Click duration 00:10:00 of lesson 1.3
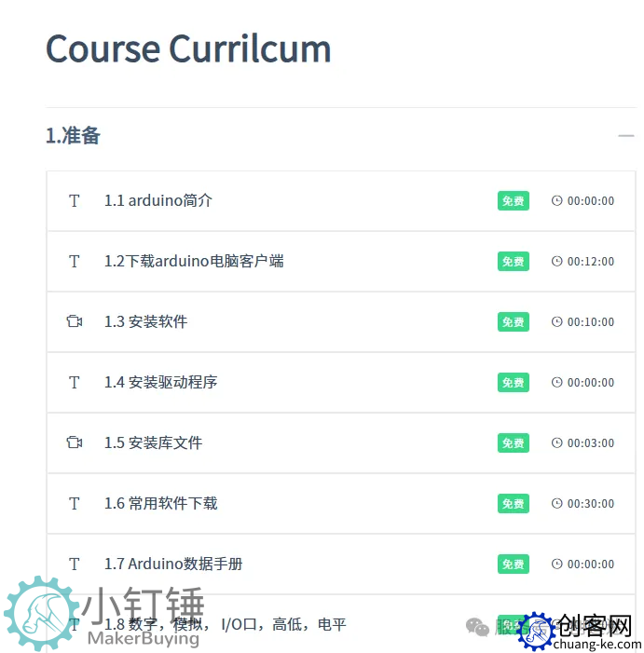This screenshot has width=644, height=653. tap(591, 322)
